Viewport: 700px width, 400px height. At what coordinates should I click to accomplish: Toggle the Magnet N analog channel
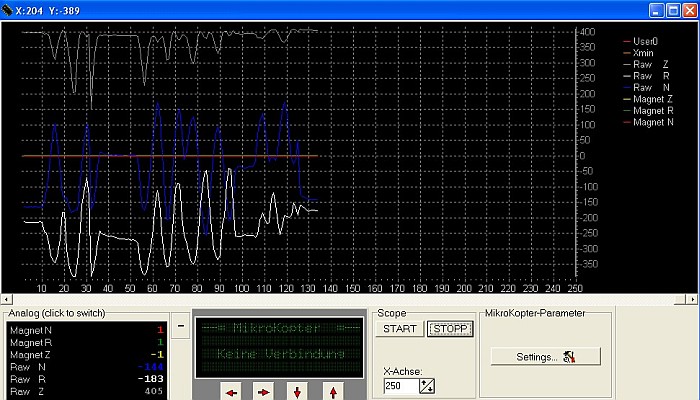click(30, 329)
